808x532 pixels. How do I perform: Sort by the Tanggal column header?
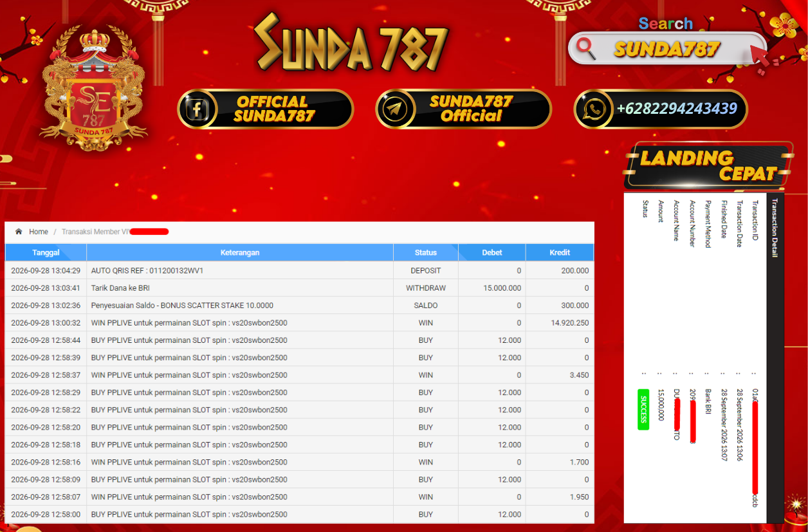coord(46,252)
